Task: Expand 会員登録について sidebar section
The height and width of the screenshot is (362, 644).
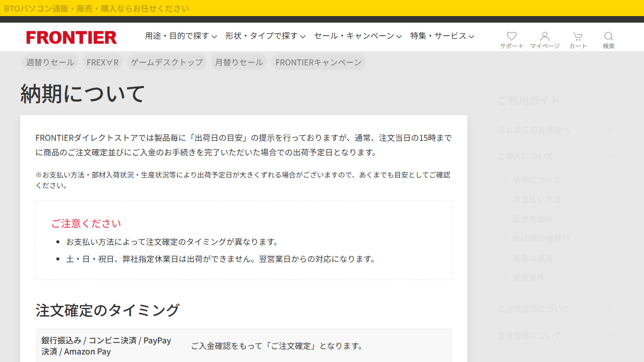Action: 556,335
